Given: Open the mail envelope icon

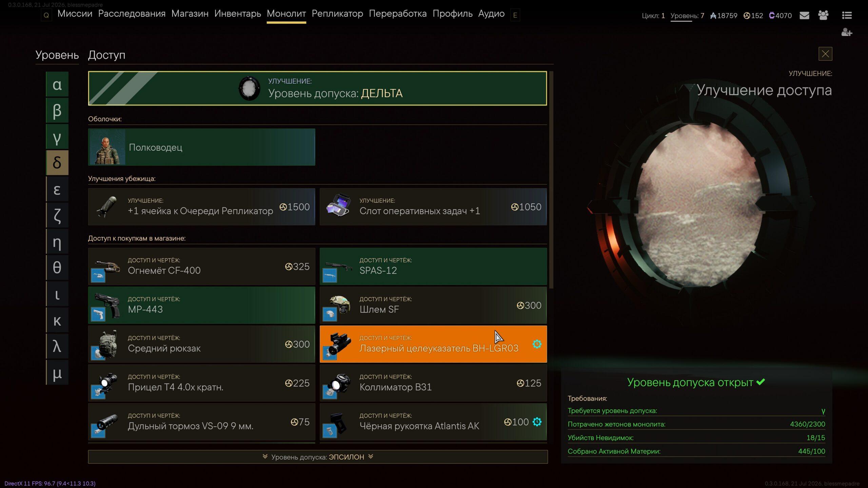Looking at the screenshot, I should (804, 16).
